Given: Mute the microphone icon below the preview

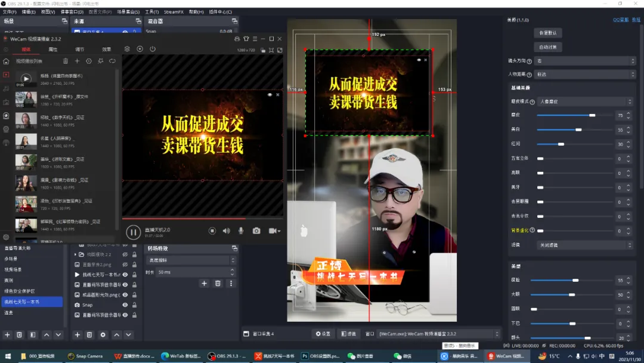Looking at the screenshot, I should tap(240, 231).
